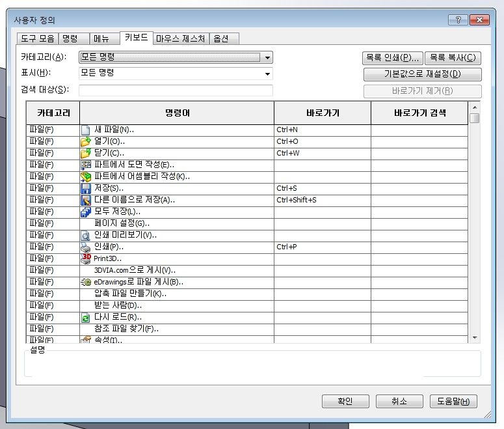The height and width of the screenshot is (429, 504).
Task: Click the 카테고리 column header
Action: tap(53, 113)
